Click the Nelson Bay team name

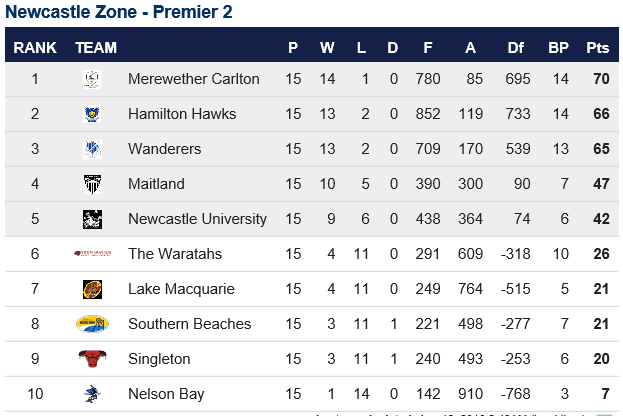166,394
